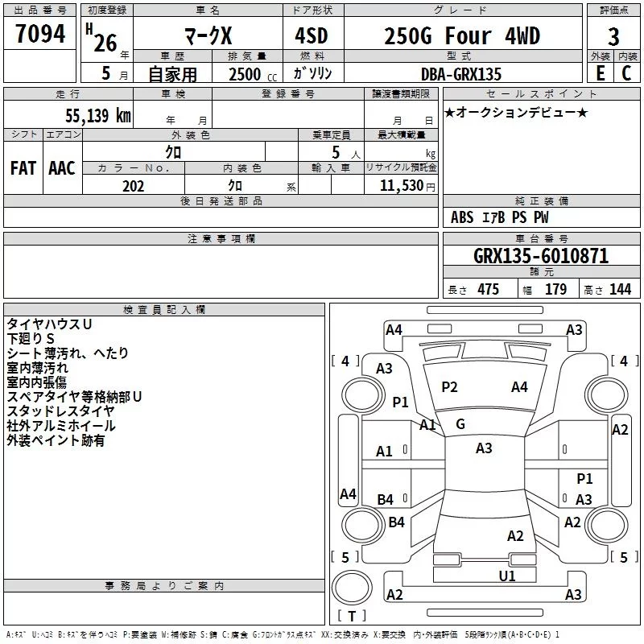Click the front-left wheel on diagram

pyautogui.click(x=362, y=395)
